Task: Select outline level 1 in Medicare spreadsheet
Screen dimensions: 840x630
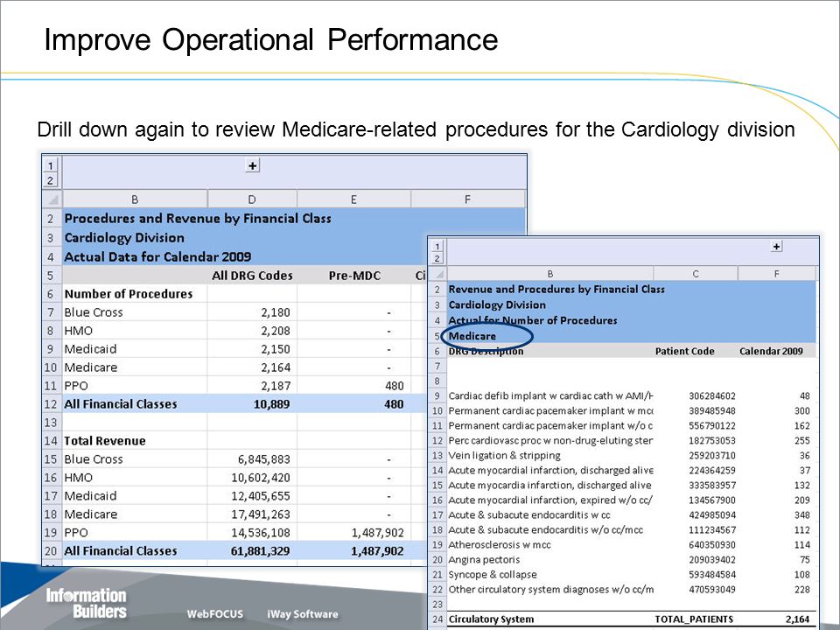Action: coord(437,247)
